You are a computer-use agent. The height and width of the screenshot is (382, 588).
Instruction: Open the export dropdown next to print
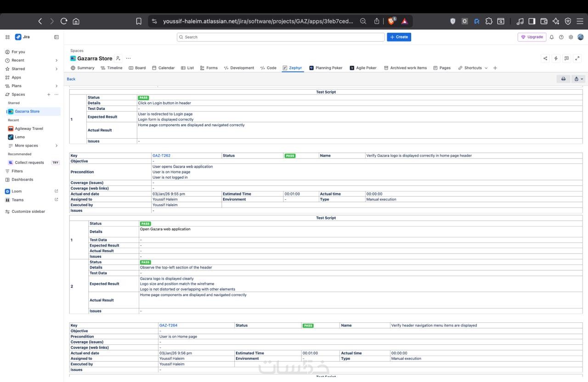[578, 79]
